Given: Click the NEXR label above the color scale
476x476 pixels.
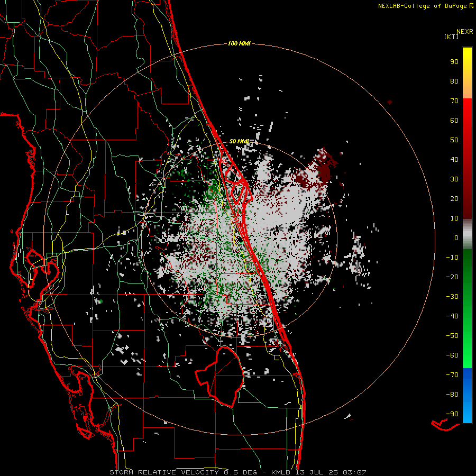Looking at the screenshot, I should [465, 32].
